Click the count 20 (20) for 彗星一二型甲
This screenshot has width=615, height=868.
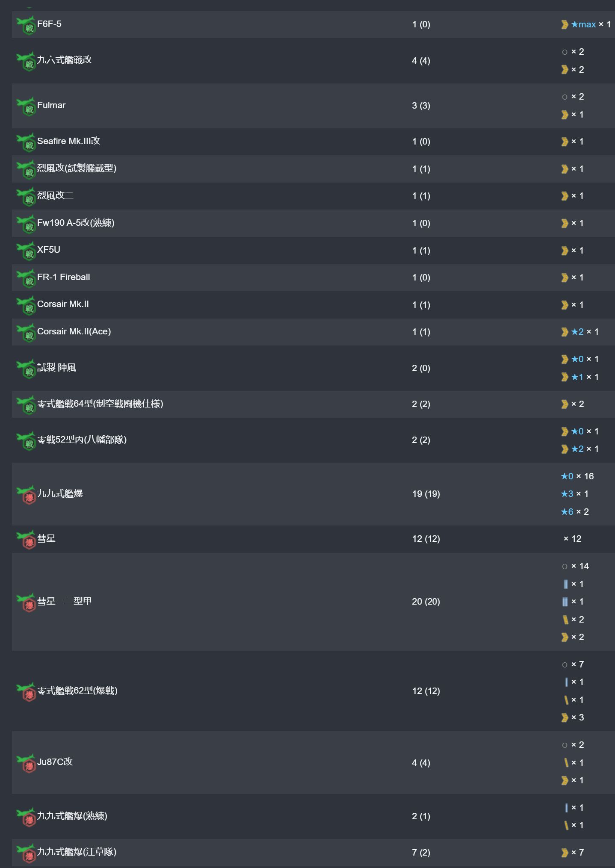coord(426,602)
